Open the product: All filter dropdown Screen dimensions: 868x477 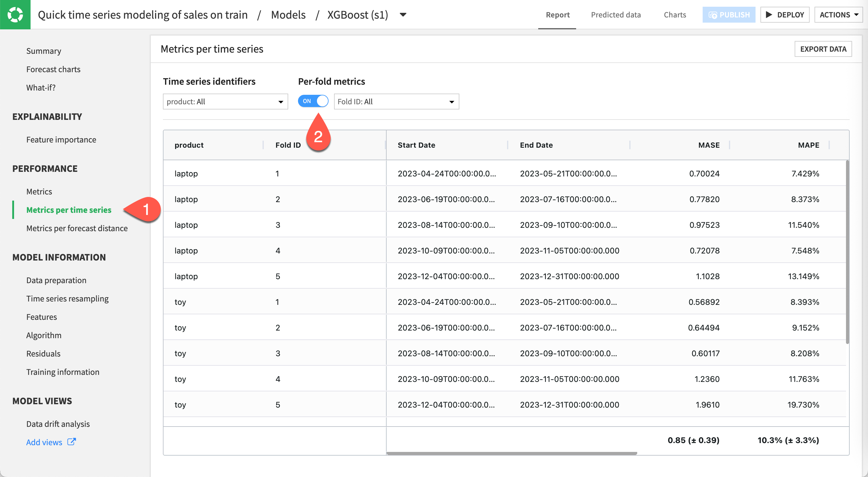click(x=225, y=102)
